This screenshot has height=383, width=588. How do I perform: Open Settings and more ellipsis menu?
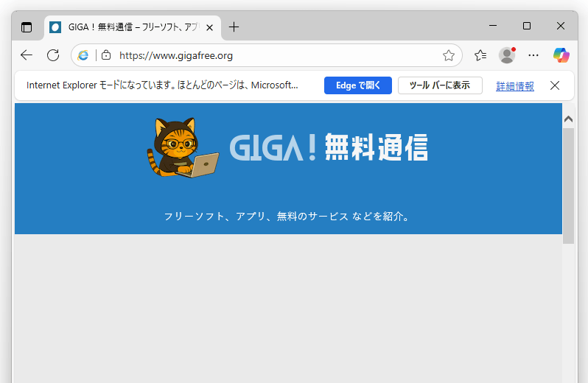533,55
